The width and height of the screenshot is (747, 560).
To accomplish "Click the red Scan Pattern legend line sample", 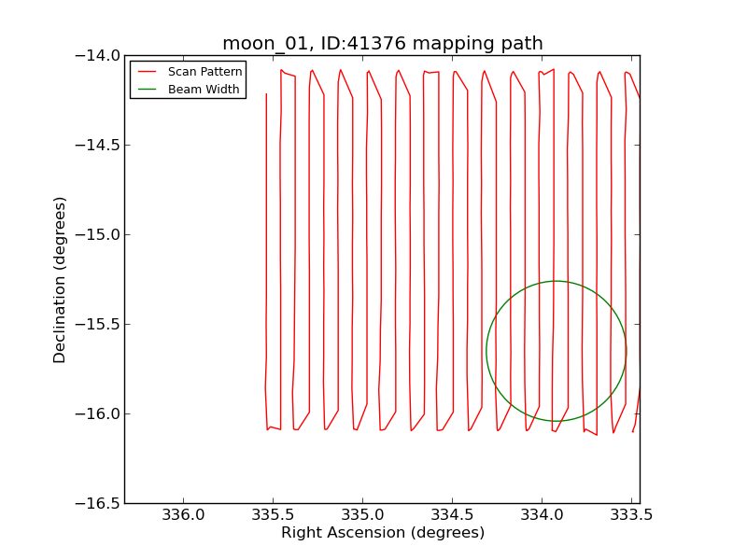I will click(148, 72).
